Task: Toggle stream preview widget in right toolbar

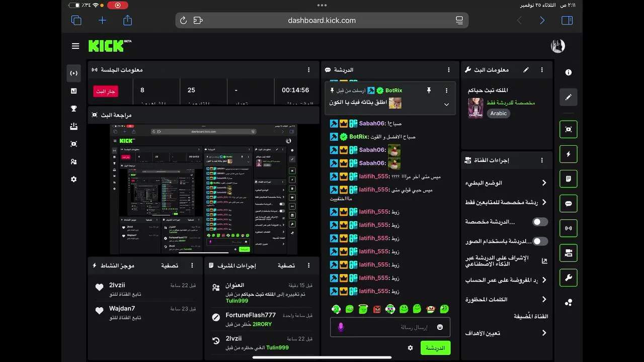Action: (569, 129)
